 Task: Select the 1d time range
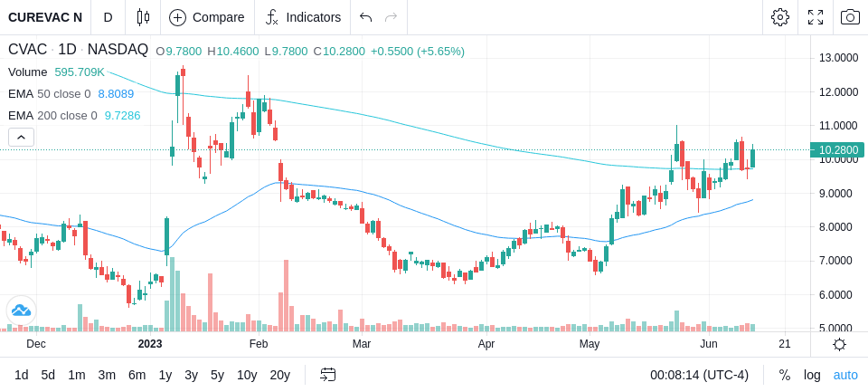point(21,375)
